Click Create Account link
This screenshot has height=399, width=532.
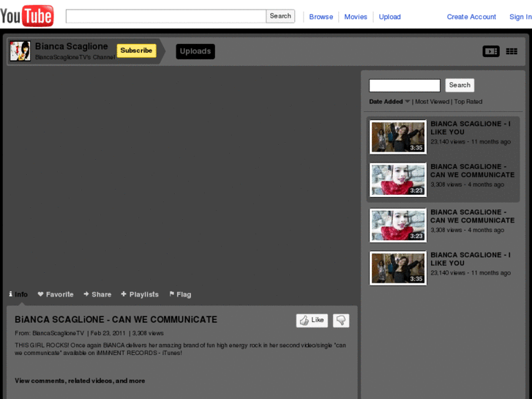471,17
